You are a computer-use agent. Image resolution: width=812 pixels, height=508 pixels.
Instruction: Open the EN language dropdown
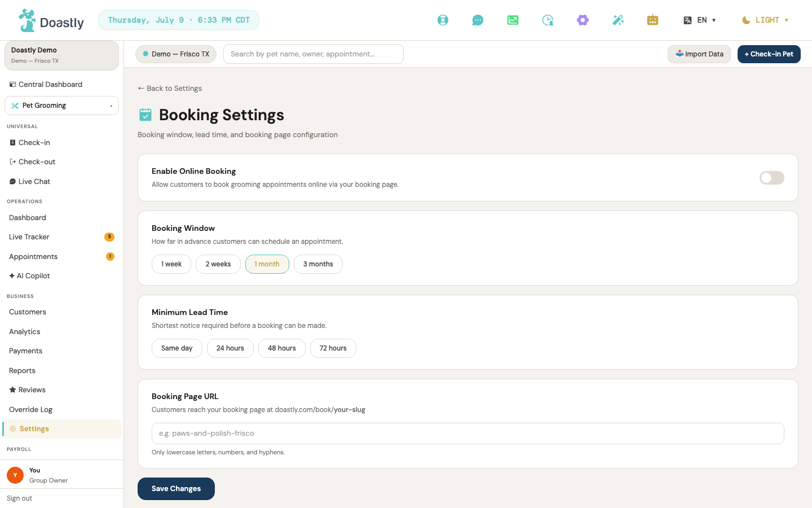700,20
